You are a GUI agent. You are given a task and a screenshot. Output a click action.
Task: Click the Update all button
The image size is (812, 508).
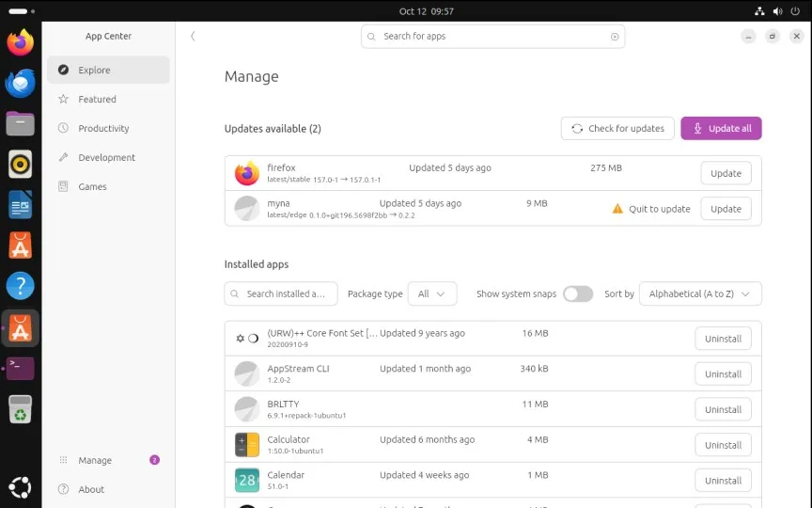tap(721, 128)
